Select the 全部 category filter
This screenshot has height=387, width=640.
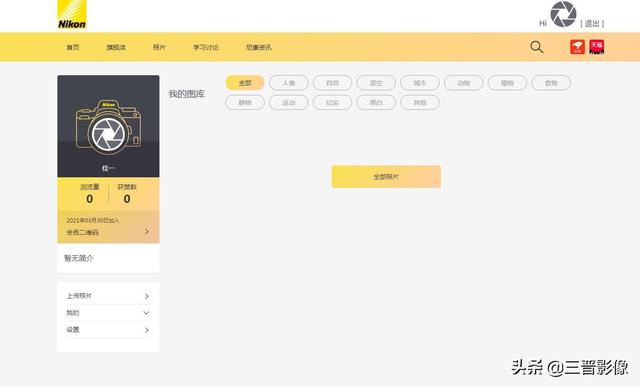245,83
